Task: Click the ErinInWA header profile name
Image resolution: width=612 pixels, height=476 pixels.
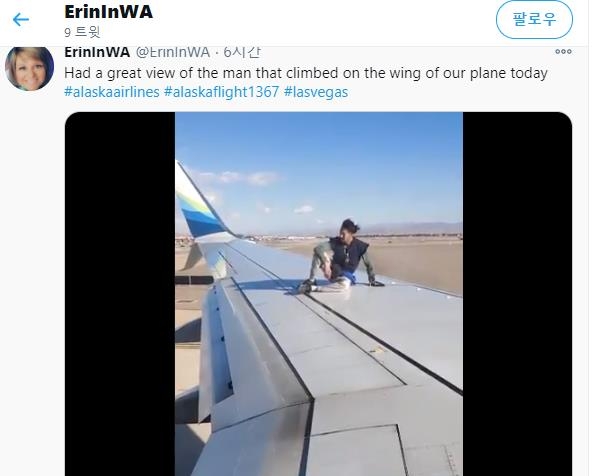Action: tap(109, 12)
